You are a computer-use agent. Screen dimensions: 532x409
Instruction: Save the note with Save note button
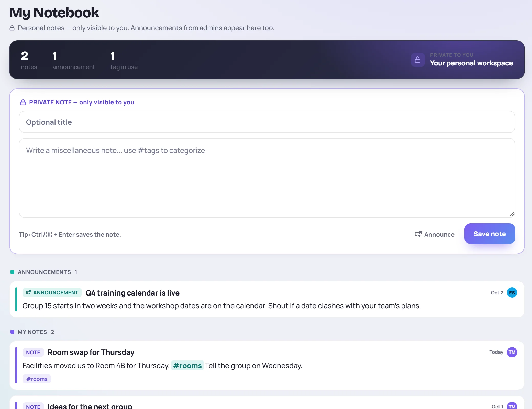(490, 234)
